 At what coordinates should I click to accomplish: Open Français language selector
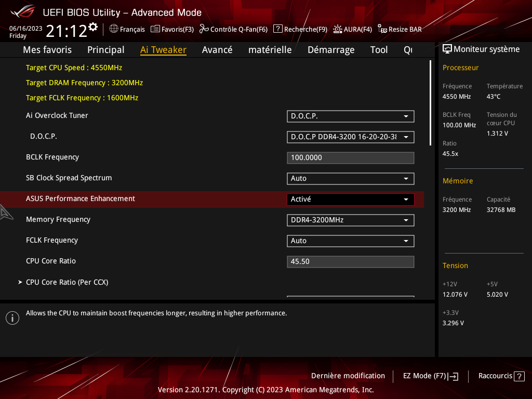pos(127,29)
